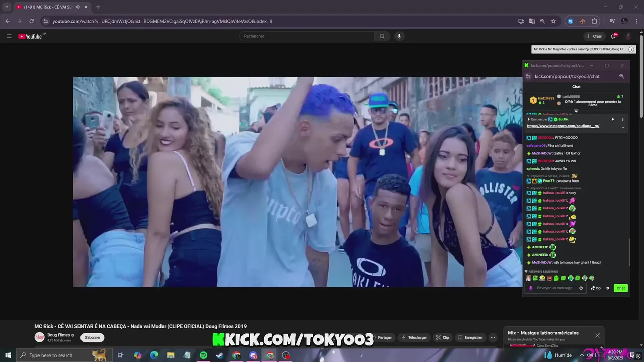Open the YouTube guide hamburger menu
Viewport: 644px width, 362px height.
(9, 36)
